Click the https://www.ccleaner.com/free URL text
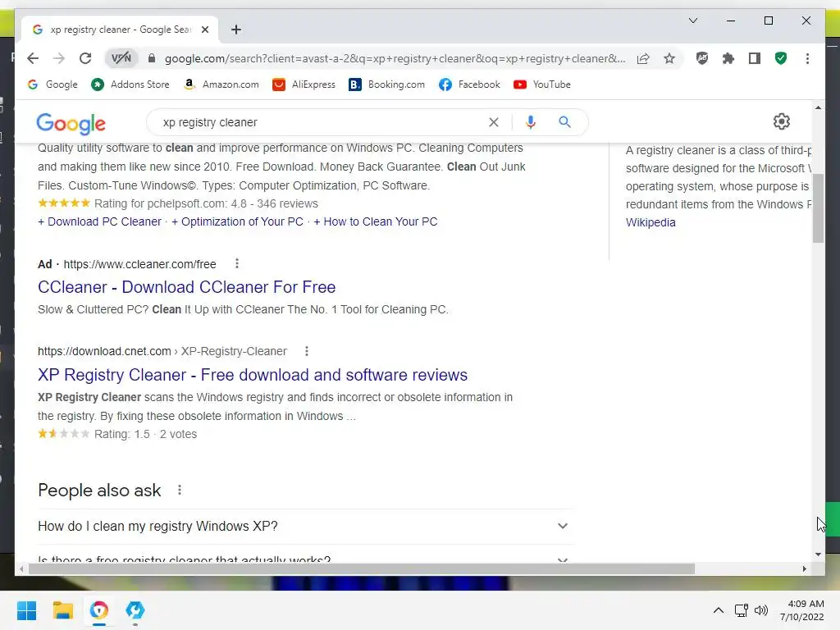The width and height of the screenshot is (840, 630). 139,264
